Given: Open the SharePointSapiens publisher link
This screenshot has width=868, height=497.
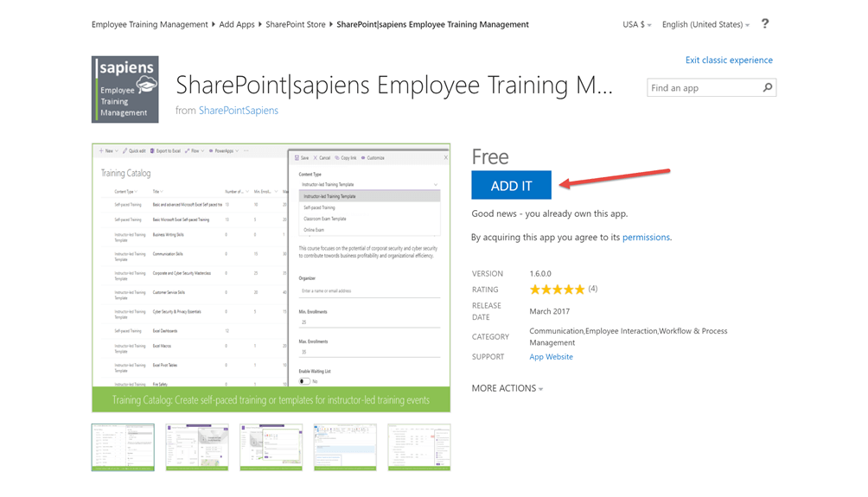Looking at the screenshot, I should coord(239,111).
